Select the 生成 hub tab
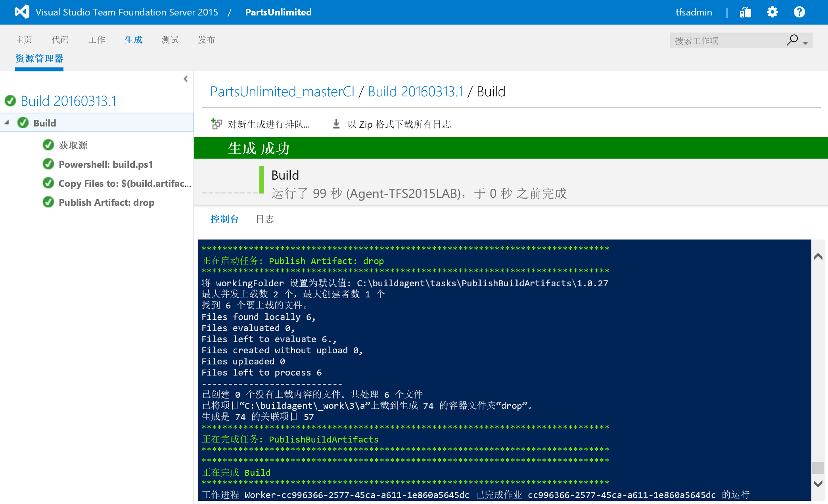 (133, 40)
